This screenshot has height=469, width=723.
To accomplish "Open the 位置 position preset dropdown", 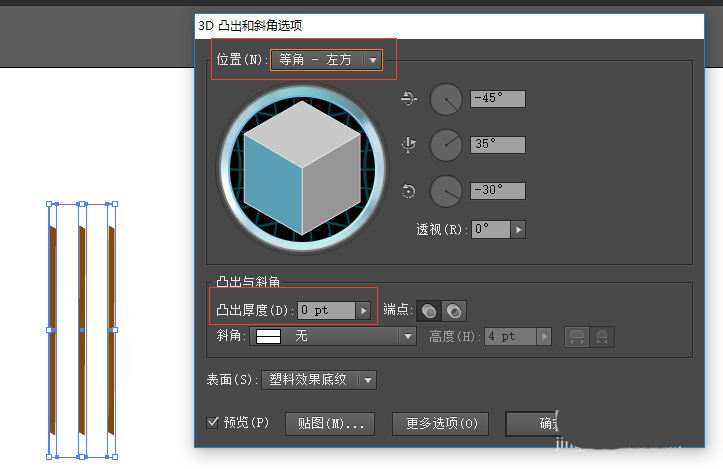I will 326,60.
